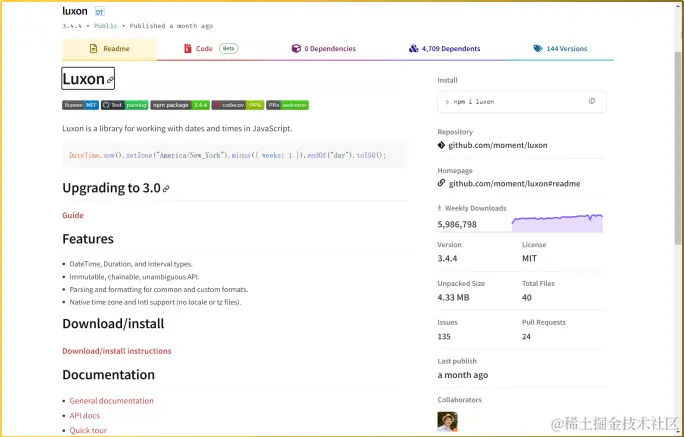The image size is (684, 437).
Task: Click the Beta label on Code tab
Action: (x=229, y=48)
